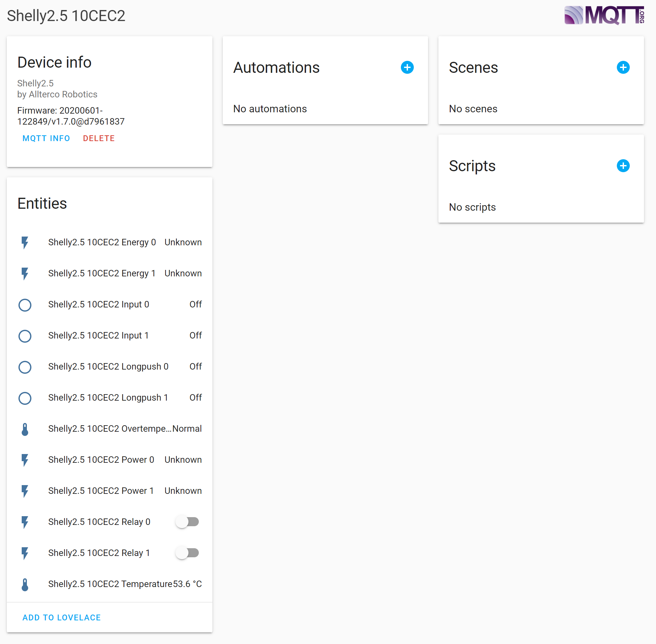Click the Normal overtemperature state value
This screenshot has height=644, width=656.
(187, 428)
